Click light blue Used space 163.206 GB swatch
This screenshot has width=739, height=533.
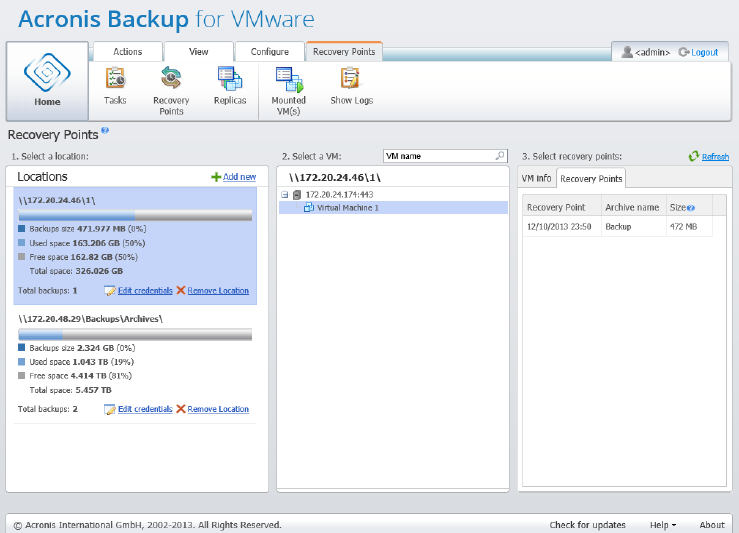tap(21, 243)
